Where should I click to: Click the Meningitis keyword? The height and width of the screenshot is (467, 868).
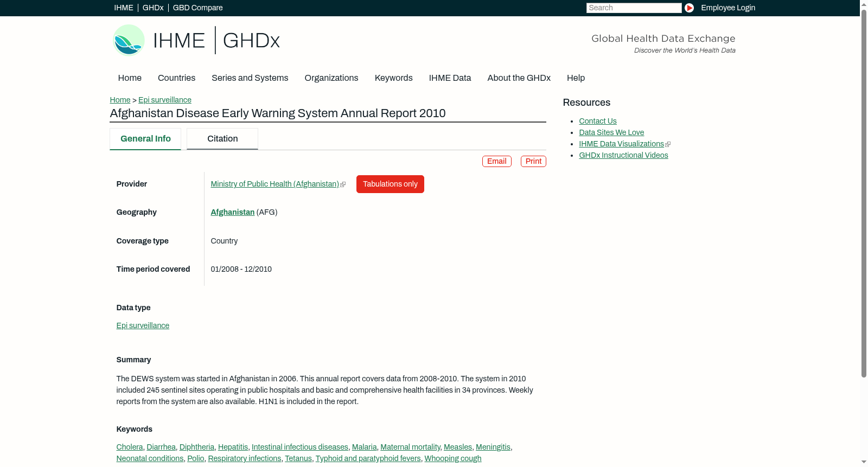tap(493, 447)
